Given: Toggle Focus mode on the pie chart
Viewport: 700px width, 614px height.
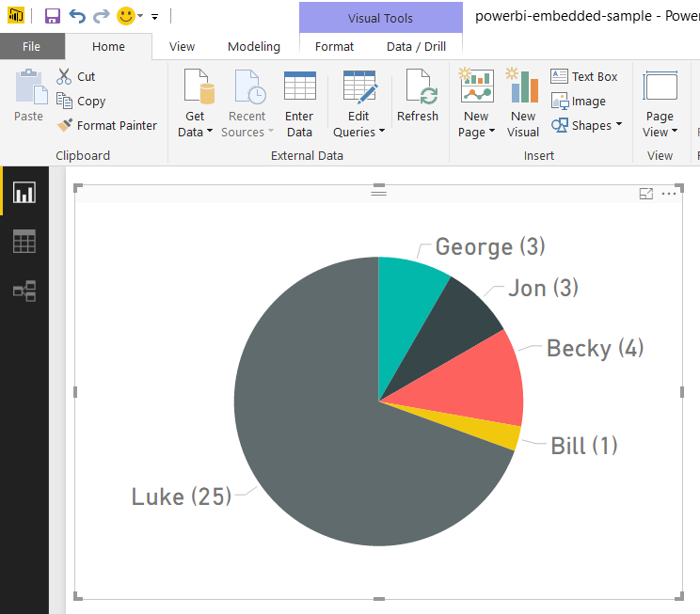Looking at the screenshot, I should pos(645,194).
